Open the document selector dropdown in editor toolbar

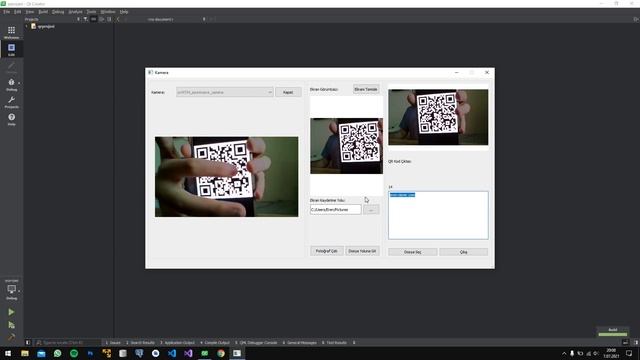pos(204,19)
